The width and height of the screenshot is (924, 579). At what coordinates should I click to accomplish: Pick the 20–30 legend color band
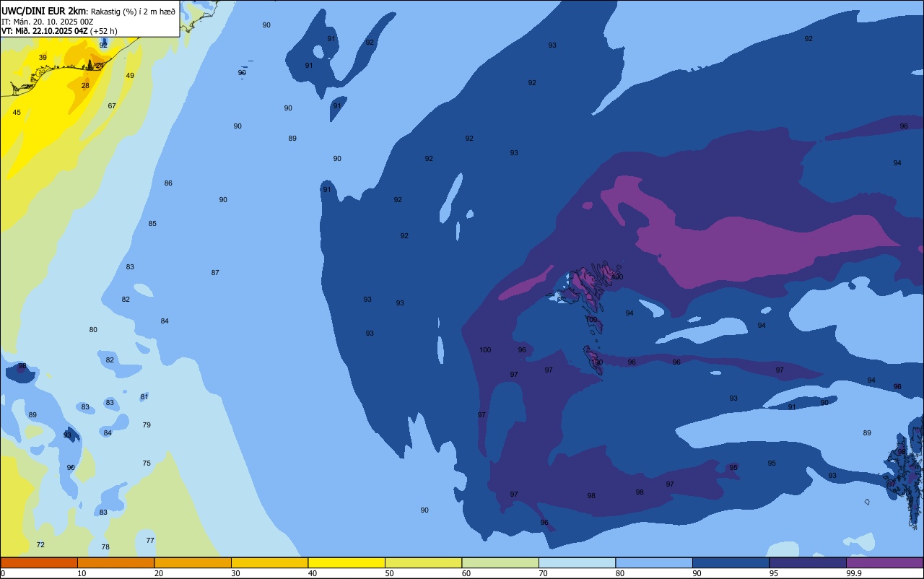pyautogui.click(x=193, y=562)
